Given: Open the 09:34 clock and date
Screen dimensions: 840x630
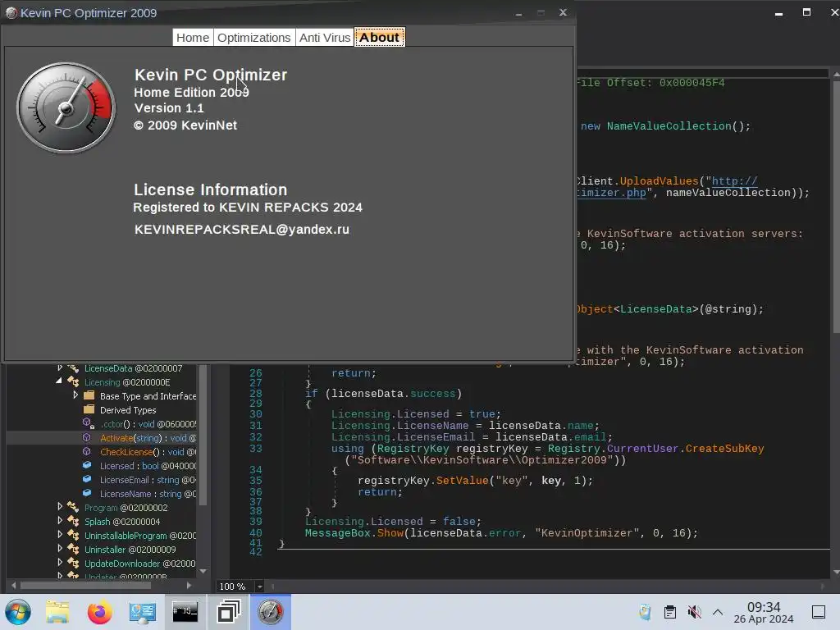Looking at the screenshot, I should coord(764,612).
